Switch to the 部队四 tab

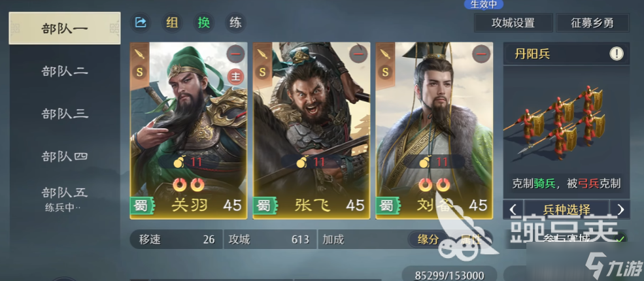click(x=65, y=156)
